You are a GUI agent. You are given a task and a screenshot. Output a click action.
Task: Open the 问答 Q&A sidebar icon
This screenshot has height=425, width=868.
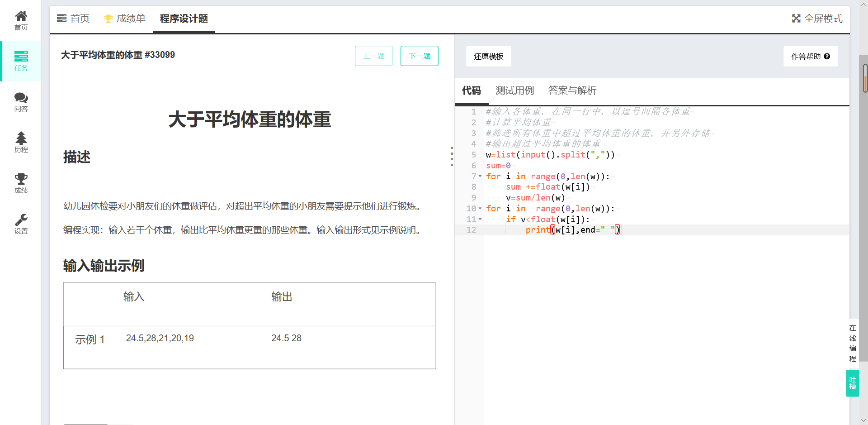pyautogui.click(x=21, y=102)
